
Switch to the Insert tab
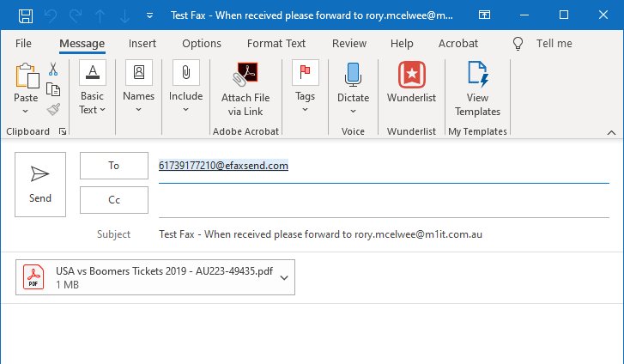click(142, 44)
